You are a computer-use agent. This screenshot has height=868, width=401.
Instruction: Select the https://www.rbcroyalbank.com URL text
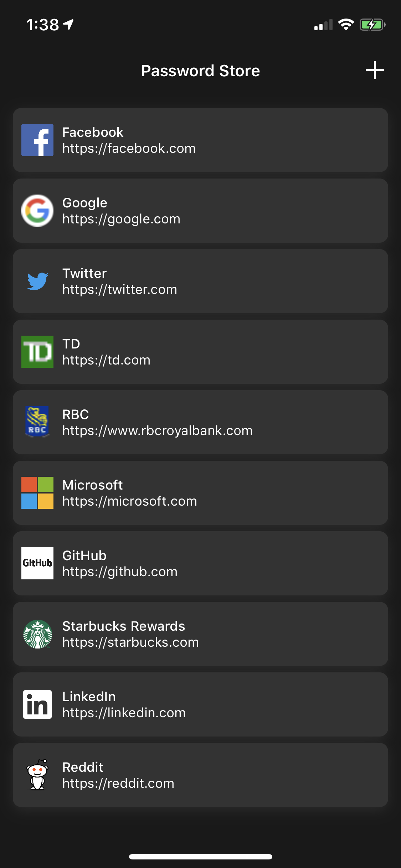(158, 431)
